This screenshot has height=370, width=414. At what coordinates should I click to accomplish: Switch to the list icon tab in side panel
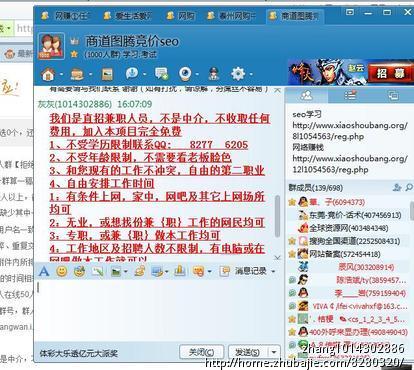click(x=350, y=96)
